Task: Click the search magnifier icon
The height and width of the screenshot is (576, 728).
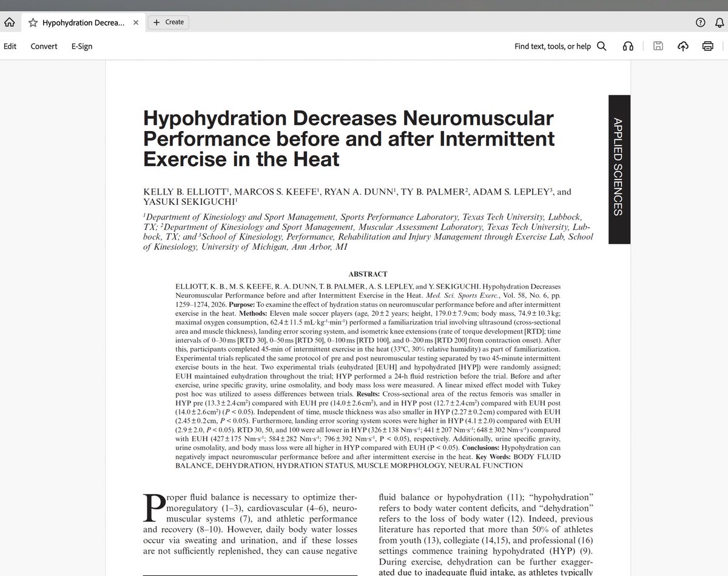Action: click(x=601, y=46)
